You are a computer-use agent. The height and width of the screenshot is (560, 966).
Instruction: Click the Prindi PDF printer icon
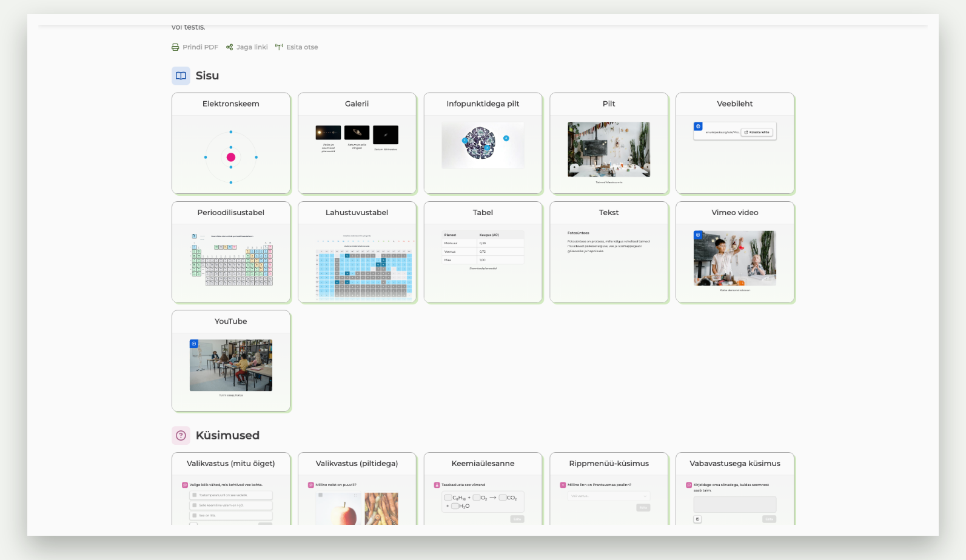pyautogui.click(x=175, y=47)
